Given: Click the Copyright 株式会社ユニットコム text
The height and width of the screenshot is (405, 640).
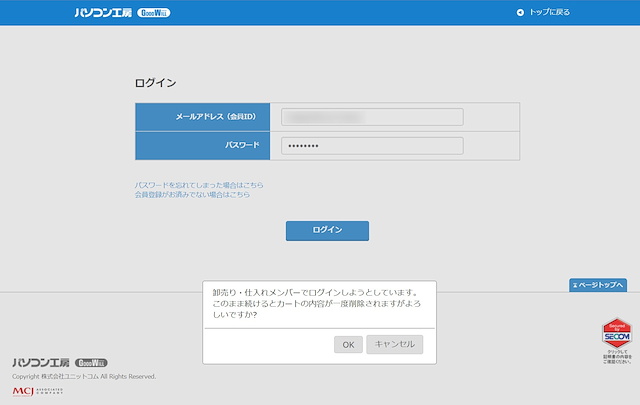Looking at the screenshot, I should point(84,376).
